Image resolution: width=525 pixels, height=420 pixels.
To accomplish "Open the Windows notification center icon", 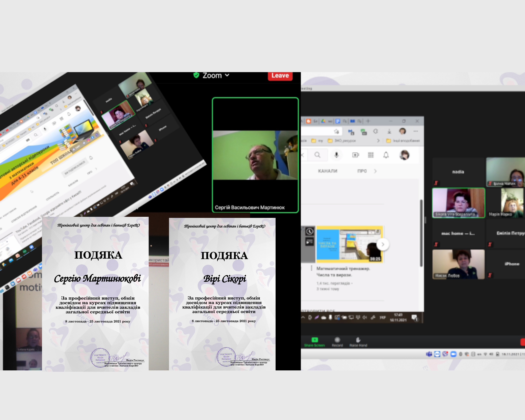I will click(x=415, y=318).
